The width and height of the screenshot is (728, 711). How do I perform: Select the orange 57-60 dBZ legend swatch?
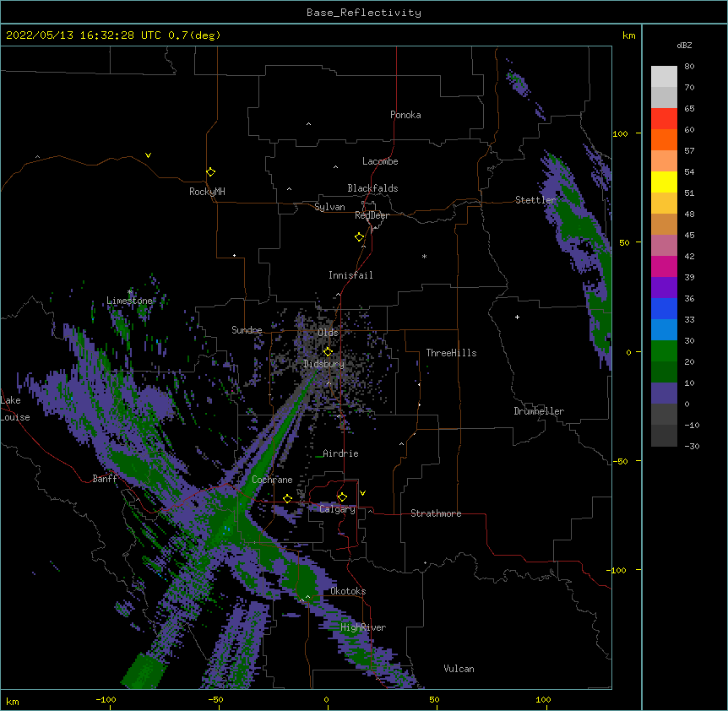tap(664, 139)
